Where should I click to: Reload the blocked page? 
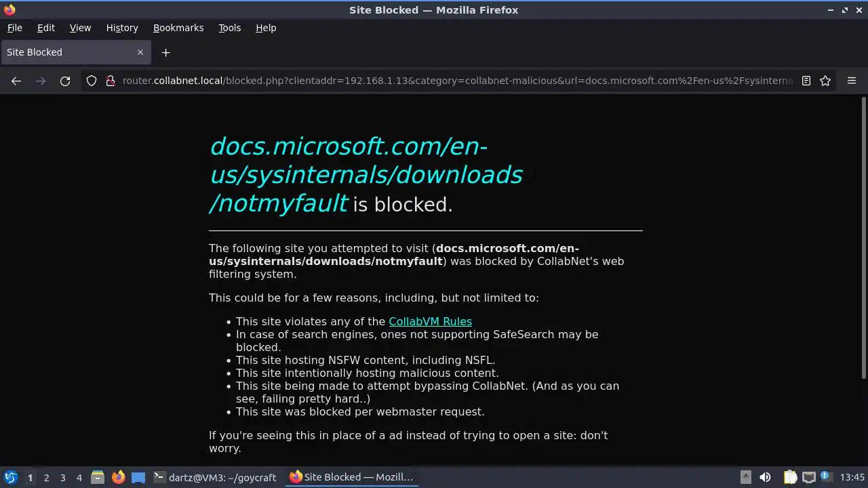tap(65, 81)
